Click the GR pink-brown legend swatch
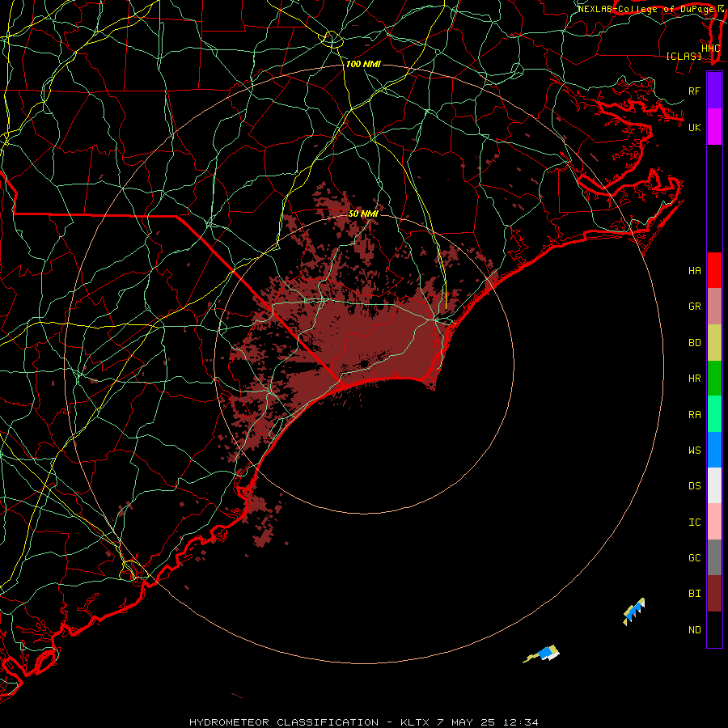This screenshot has height=728, width=728. (714, 307)
